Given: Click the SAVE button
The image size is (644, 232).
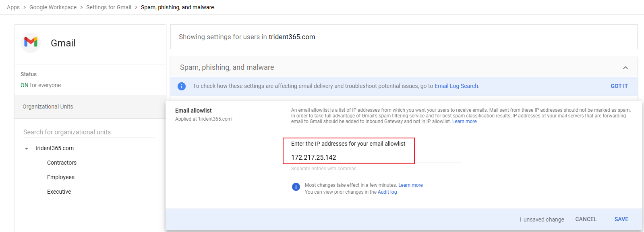Looking at the screenshot, I should pos(621,219).
